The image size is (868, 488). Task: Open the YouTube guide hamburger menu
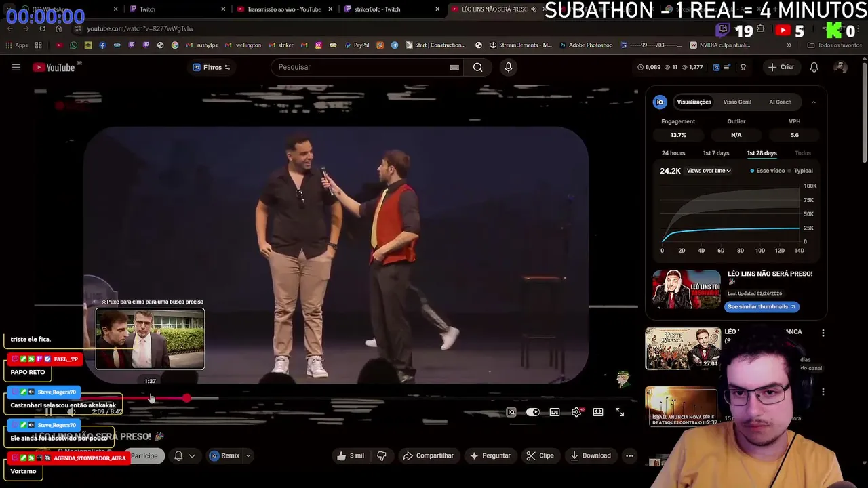tap(16, 67)
